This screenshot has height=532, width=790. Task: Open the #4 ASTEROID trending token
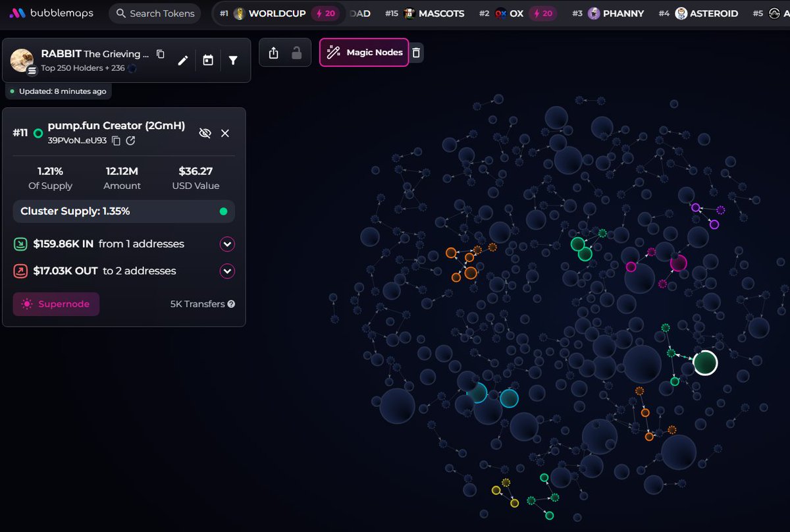click(x=698, y=13)
